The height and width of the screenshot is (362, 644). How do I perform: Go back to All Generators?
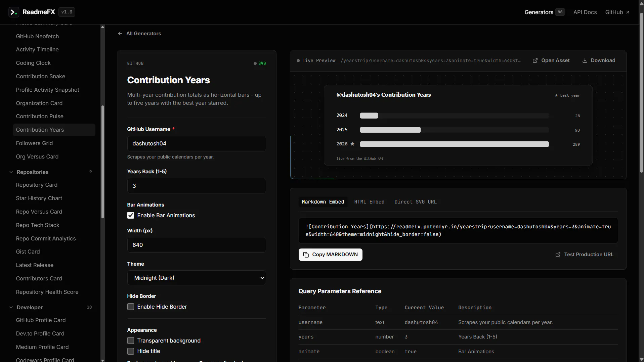139,34
